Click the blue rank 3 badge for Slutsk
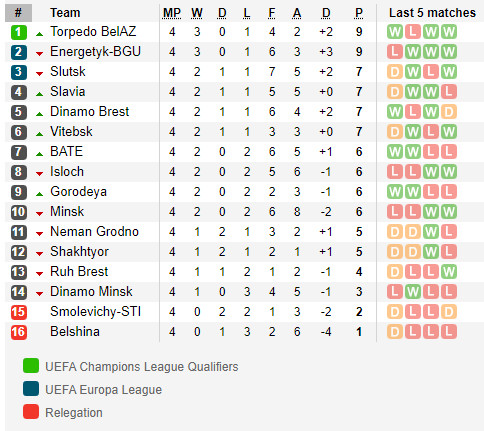484x431 pixels. pos(19,72)
